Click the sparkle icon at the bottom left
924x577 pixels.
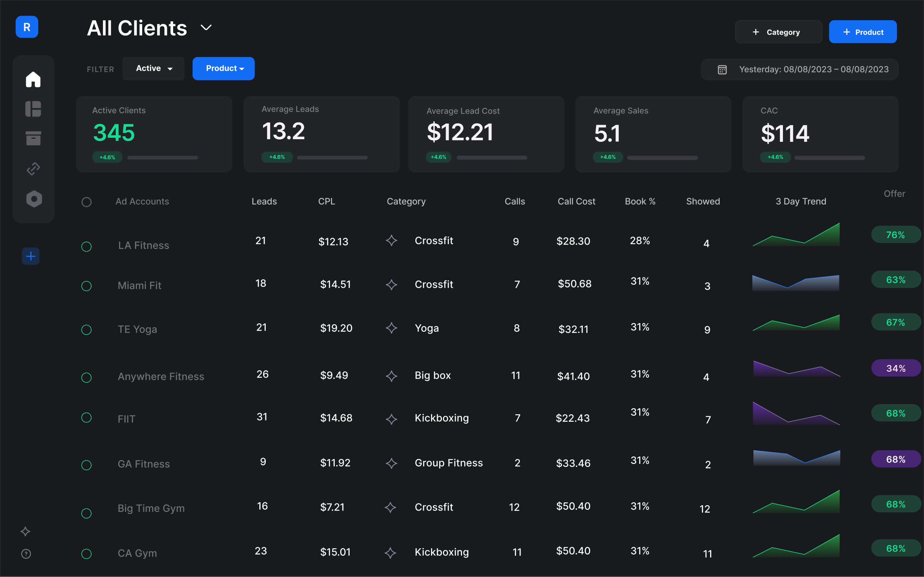(25, 531)
